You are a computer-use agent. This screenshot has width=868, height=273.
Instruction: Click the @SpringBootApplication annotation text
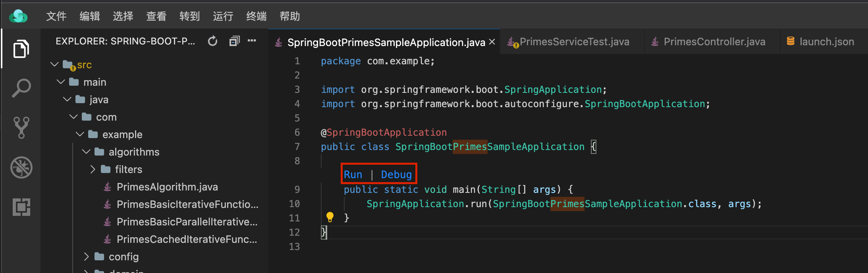(384, 132)
